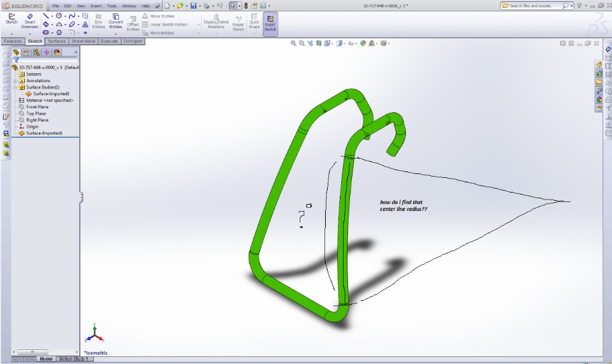Open the Save dropdown arrow

click(200, 6)
